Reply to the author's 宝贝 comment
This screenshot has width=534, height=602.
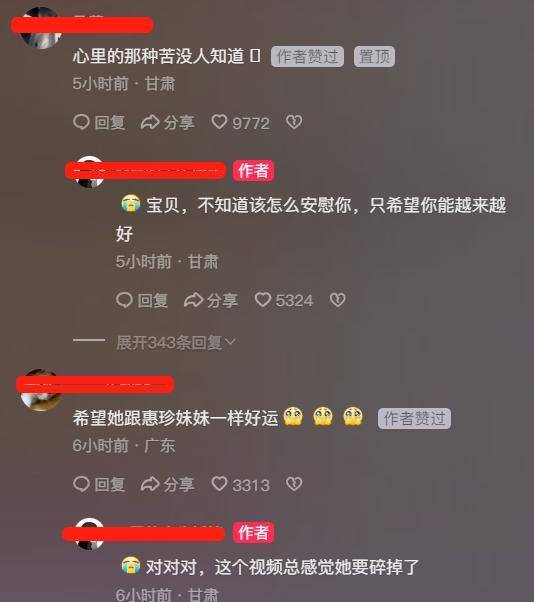[142, 300]
